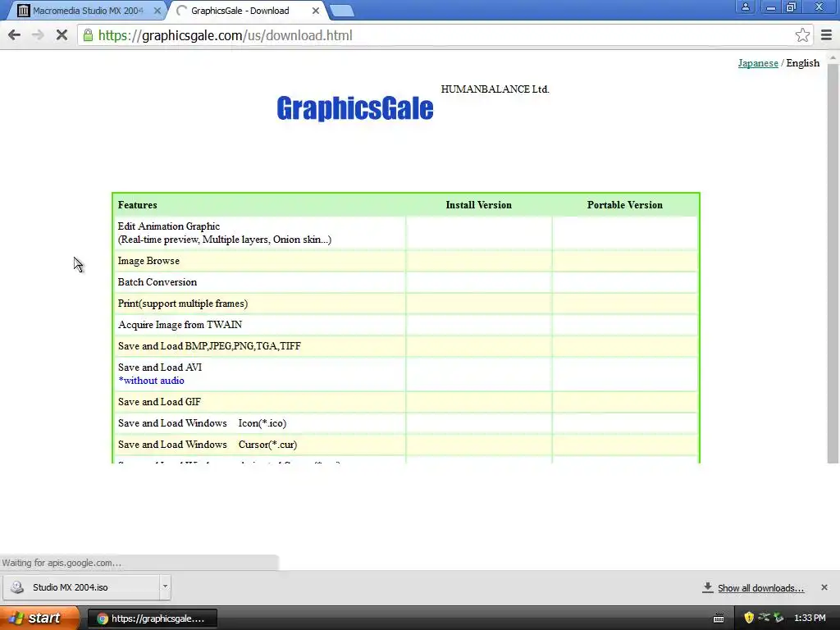Bookmark this page with the star icon
This screenshot has height=630, width=840.
pyautogui.click(x=802, y=35)
